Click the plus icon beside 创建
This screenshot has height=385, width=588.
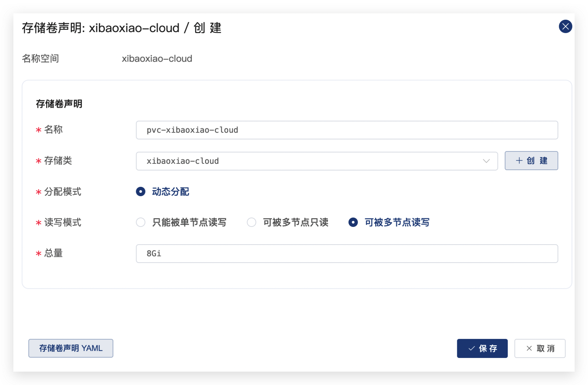tap(519, 160)
